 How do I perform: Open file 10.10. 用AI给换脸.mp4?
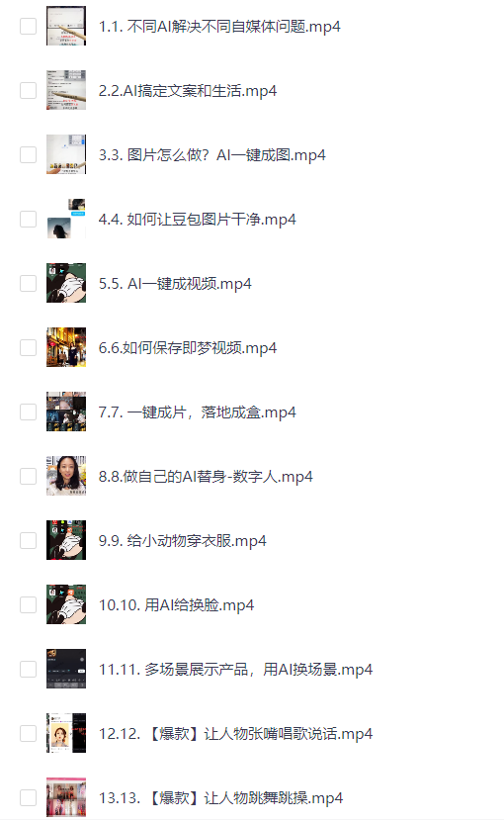[176, 604]
